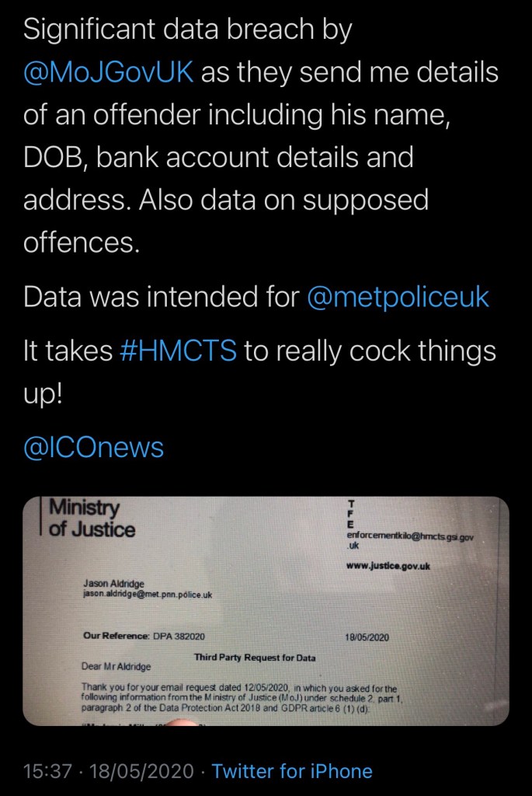Select the tweet's 18/05/2020 date below the photo

coord(143,771)
